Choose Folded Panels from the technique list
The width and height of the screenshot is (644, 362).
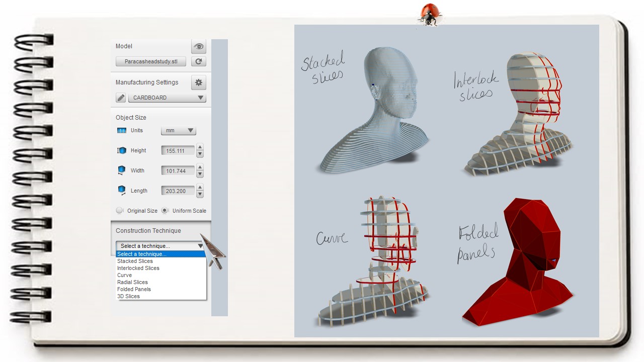[161, 289]
